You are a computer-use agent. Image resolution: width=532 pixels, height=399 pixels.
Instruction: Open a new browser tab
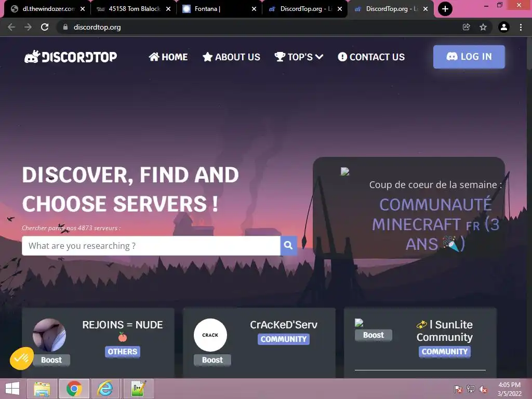[445, 9]
